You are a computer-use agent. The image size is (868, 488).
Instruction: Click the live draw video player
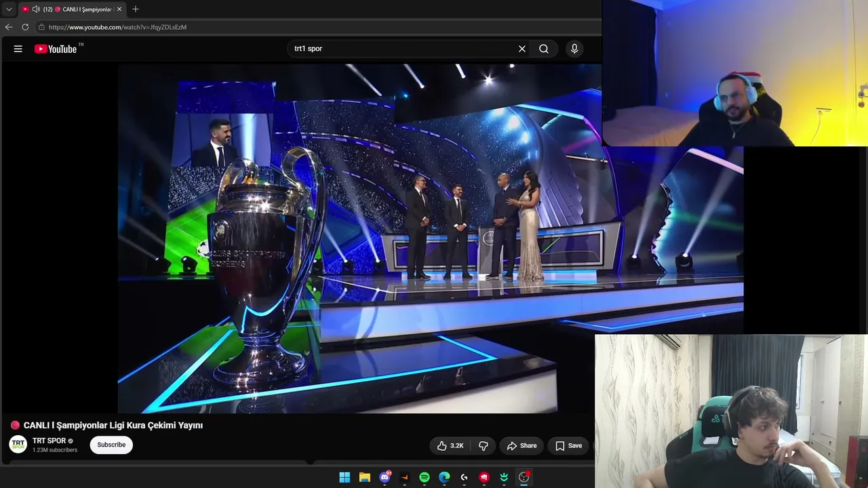pos(431,239)
